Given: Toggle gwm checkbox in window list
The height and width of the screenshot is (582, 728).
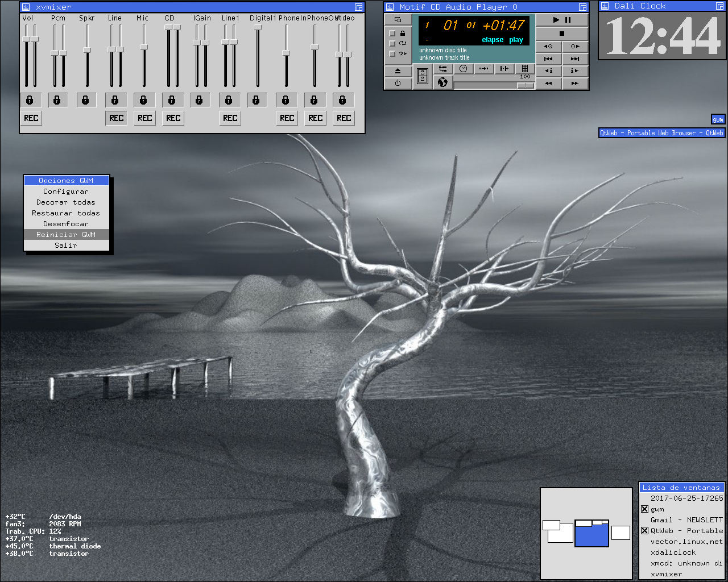Looking at the screenshot, I should coord(644,509).
